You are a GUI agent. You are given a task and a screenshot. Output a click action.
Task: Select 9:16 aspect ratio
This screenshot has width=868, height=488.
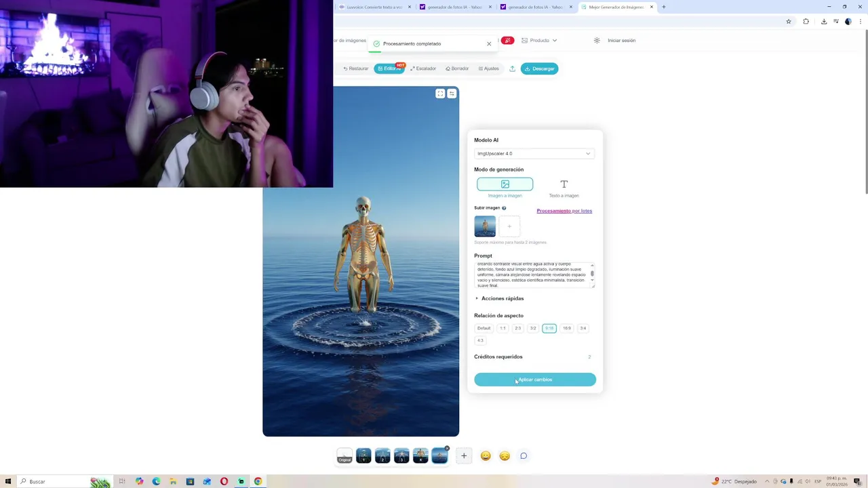[x=549, y=328]
